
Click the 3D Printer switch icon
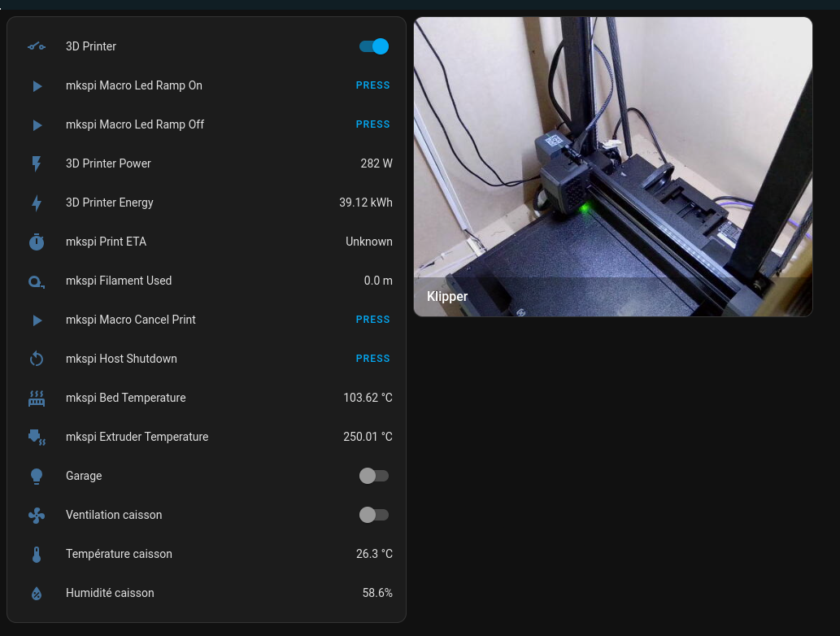tap(37, 46)
